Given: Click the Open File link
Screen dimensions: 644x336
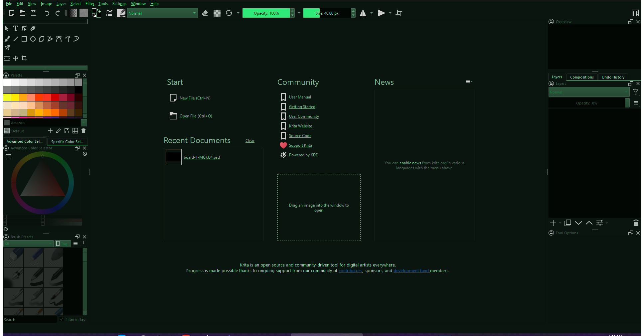Looking at the screenshot, I should pyautogui.click(x=188, y=116).
